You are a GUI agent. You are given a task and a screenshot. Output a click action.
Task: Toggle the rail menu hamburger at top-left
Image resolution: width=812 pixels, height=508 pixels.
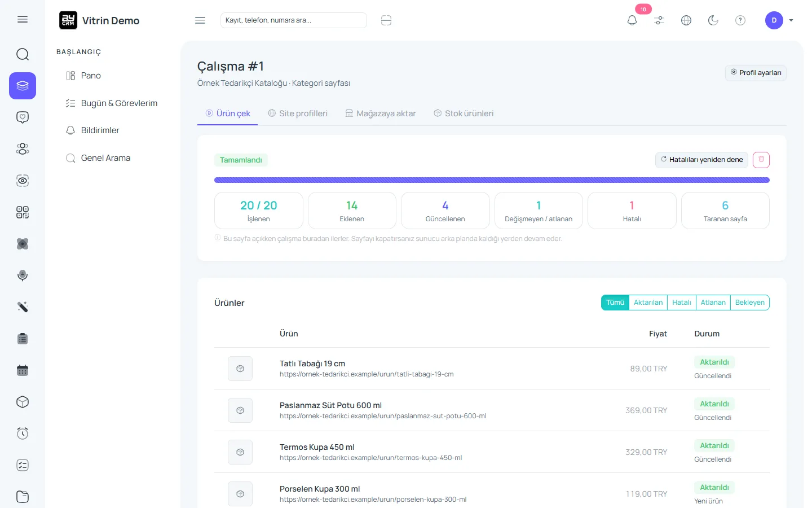(23, 19)
